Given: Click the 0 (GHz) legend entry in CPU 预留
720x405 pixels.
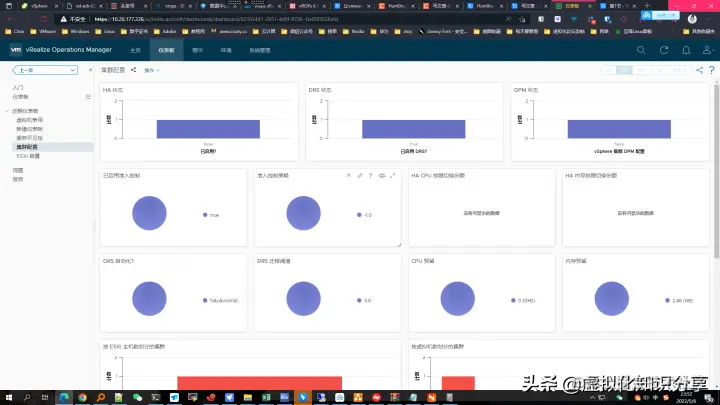Looking at the screenshot, I should (x=523, y=300).
